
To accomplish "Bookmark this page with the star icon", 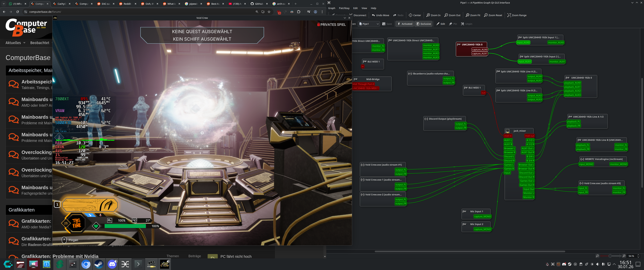I will tap(269, 12).
